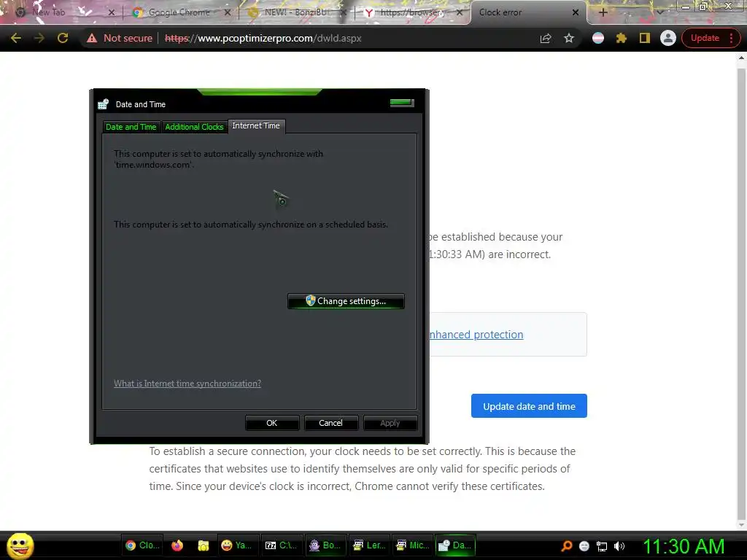This screenshot has height=560, width=747.
Task: Click Cancel in Date and Time dialog
Action: click(330, 423)
